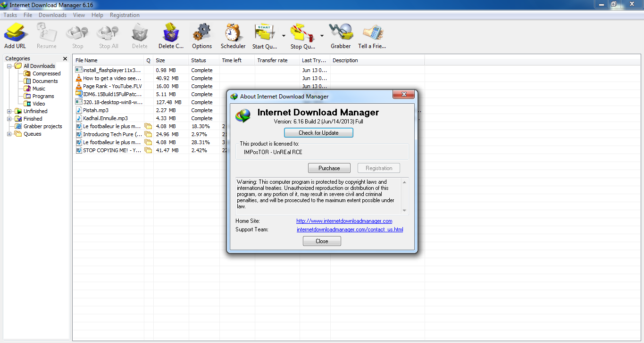The image size is (644, 343).
Task: Open the View menu
Action: 79,15
